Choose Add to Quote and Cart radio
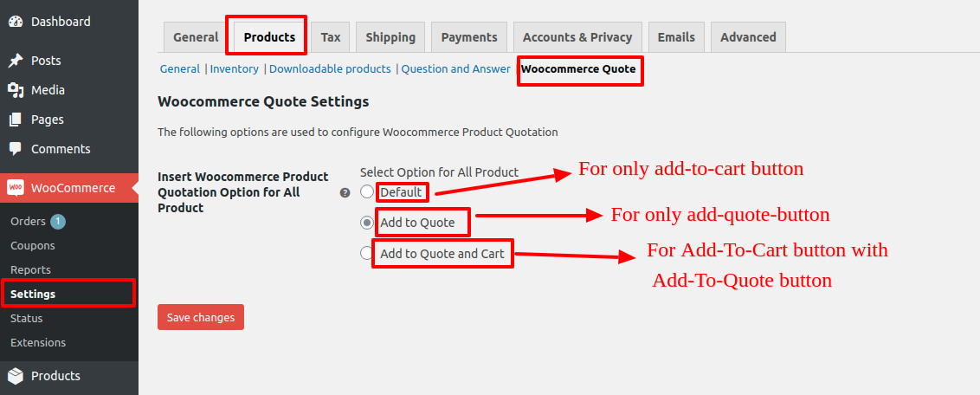This screenshot has width=980, height=395. [x=367, y=253]
